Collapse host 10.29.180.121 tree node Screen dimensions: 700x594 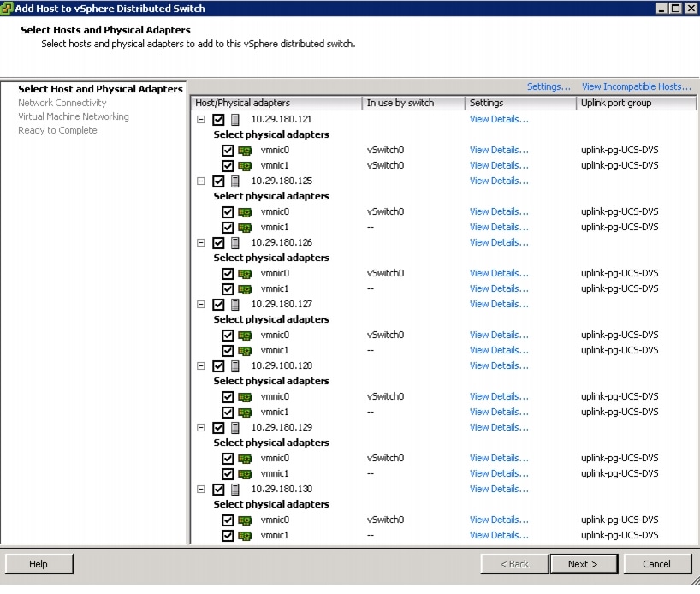click(x=201, y=119)
